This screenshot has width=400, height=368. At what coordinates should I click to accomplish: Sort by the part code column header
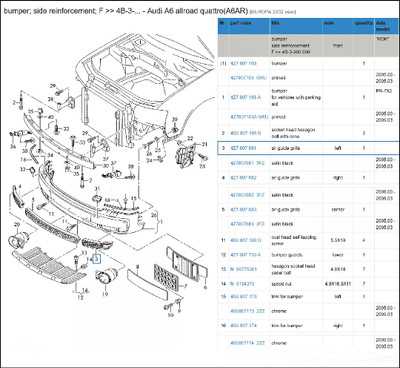(241, 23)
